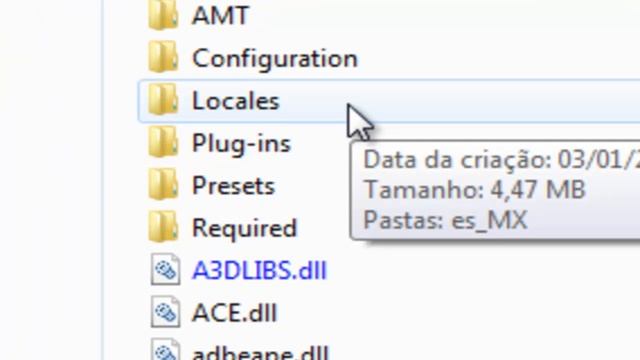640x360 pixels.
Task: Click the Configuration folder icon
Action: pos(163,57)
